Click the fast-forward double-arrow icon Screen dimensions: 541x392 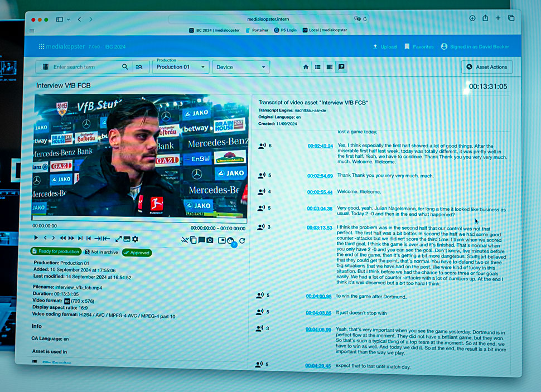click(x=71, y=238)
